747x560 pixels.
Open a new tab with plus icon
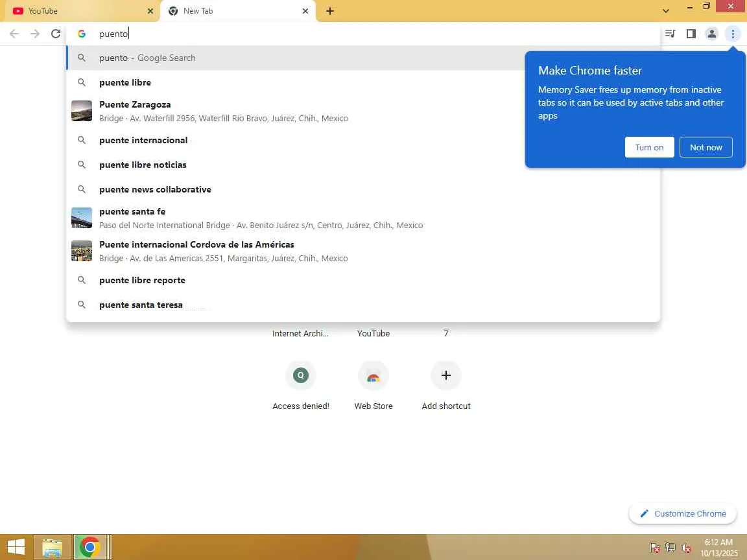329,11
